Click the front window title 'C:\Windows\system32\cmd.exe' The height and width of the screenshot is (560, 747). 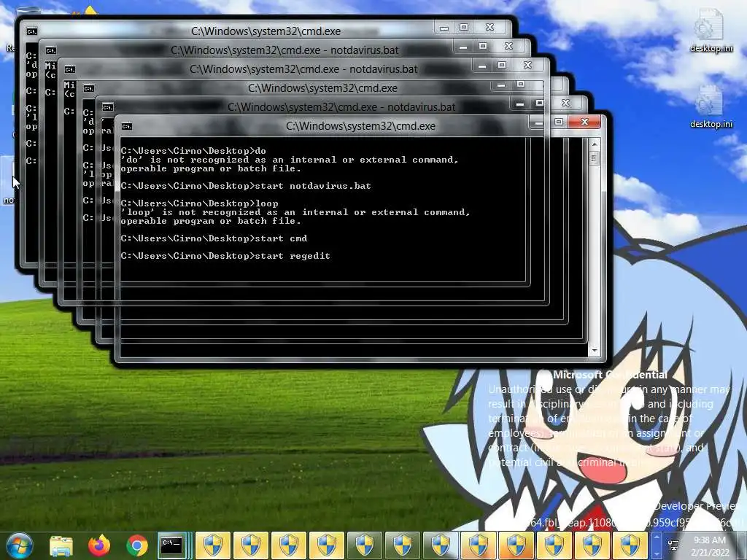click(x=360, y=126)
